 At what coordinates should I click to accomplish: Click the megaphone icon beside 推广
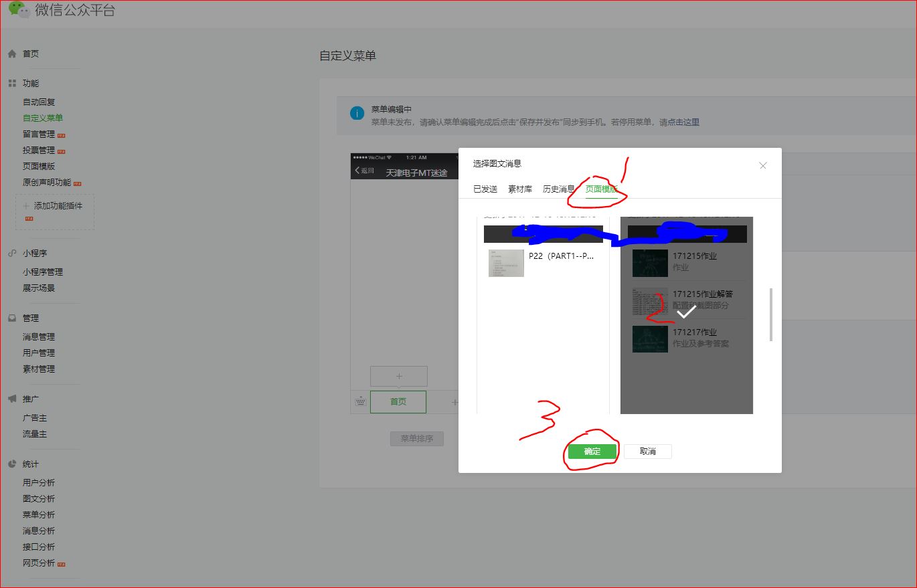coord(11,399)
